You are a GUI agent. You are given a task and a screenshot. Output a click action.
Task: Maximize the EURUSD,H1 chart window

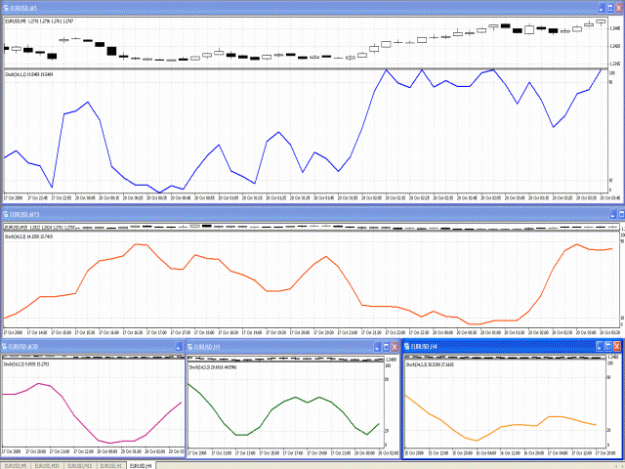[386, 347]
